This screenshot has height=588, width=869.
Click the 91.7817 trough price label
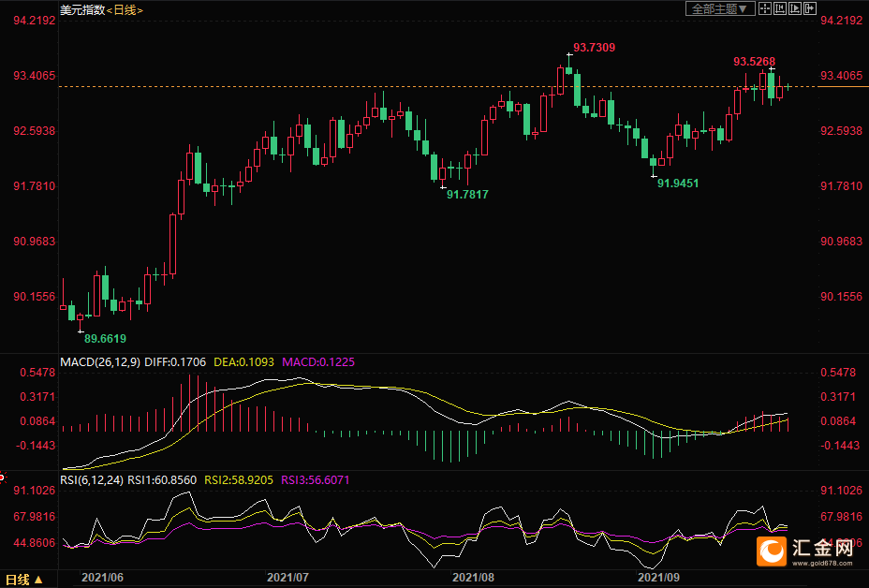point(468,195)
